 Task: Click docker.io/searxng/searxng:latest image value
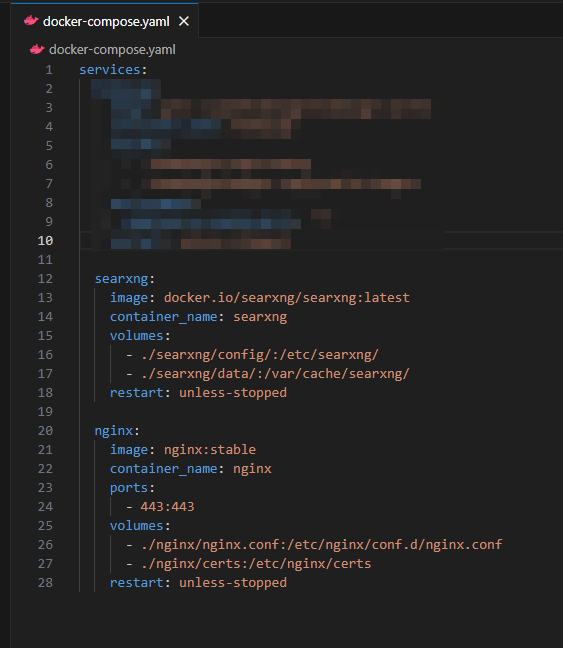[286, 298]
